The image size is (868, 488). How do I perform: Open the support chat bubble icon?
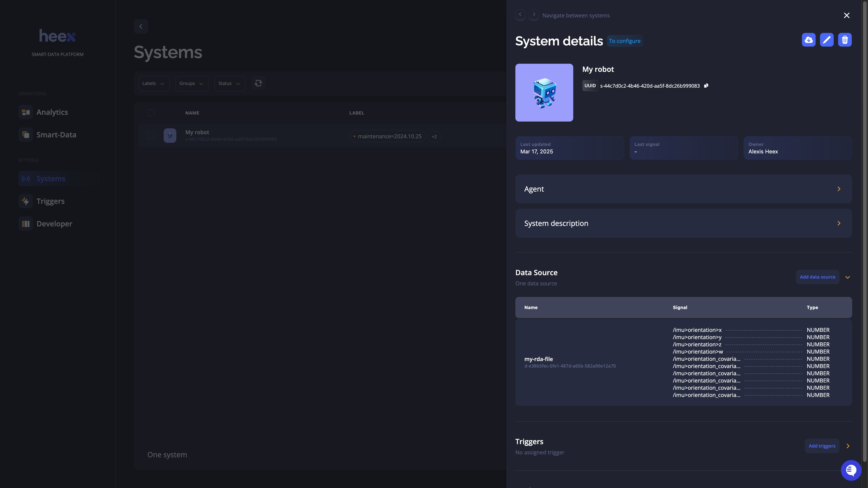(851, 470)
